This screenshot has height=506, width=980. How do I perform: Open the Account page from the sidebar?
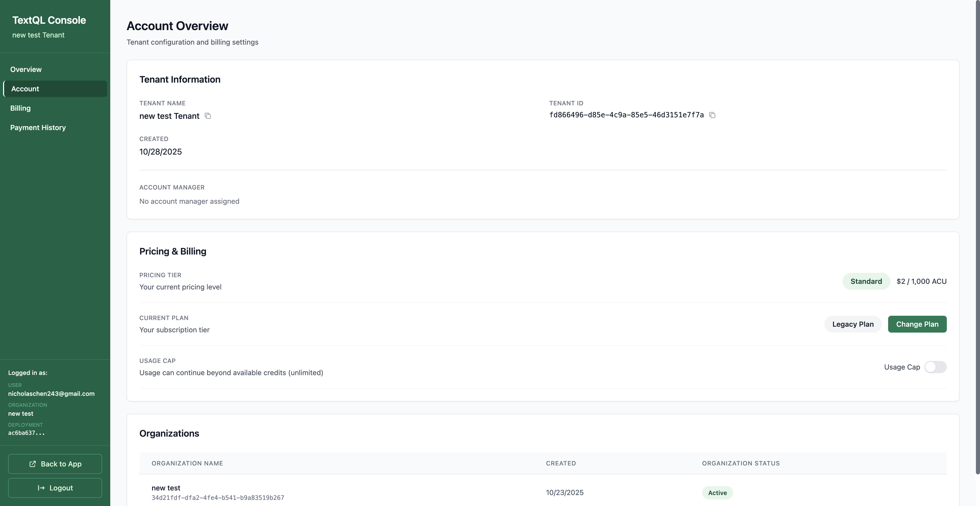tap(25, 88)
